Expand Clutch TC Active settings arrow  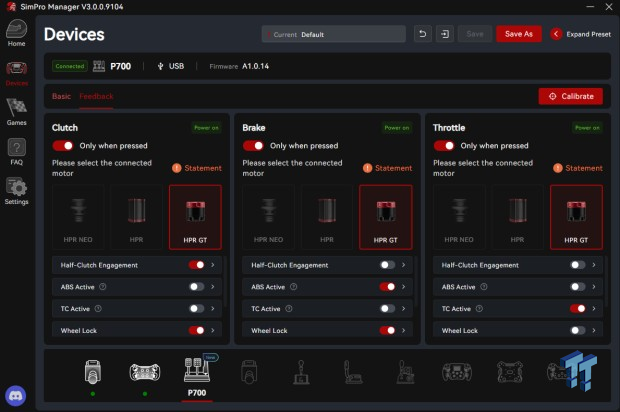213,308
